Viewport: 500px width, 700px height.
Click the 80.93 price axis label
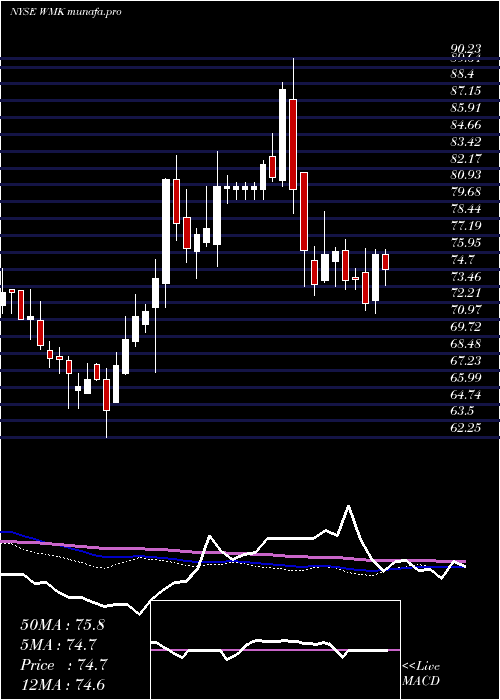point(466,175)
